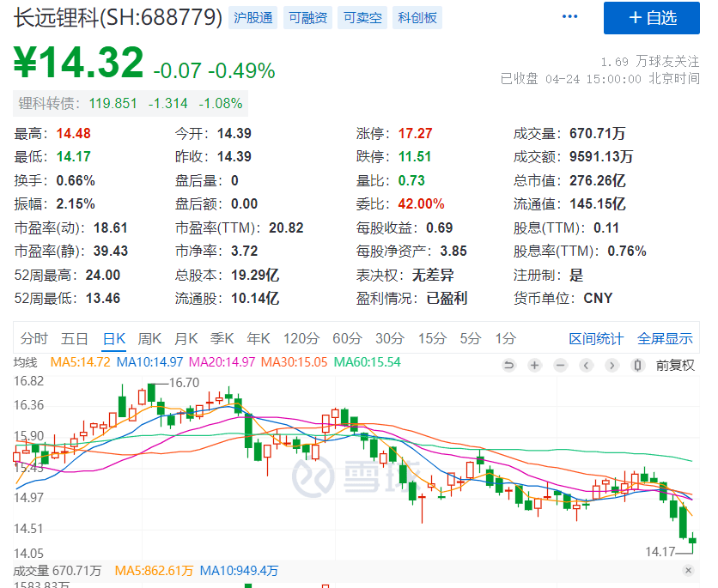
Task: Open the 锂科转债 convertible bond link
Action: tap(131, 103)
